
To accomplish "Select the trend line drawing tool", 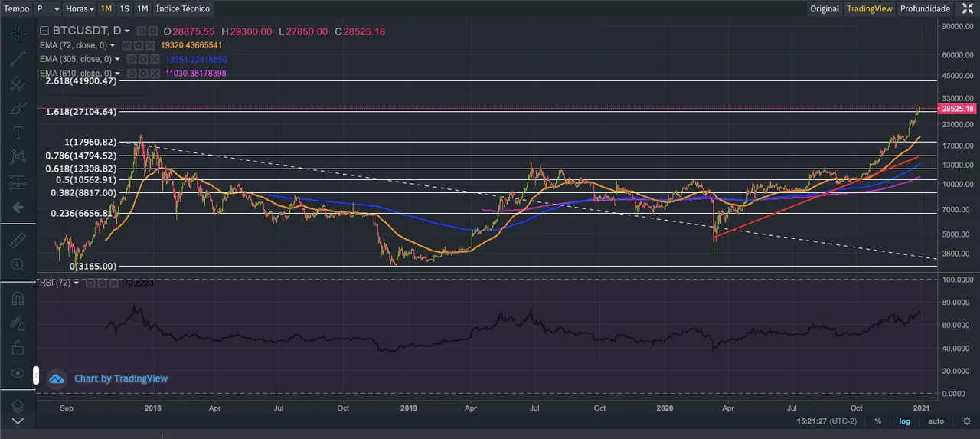I will coord(18,58).
